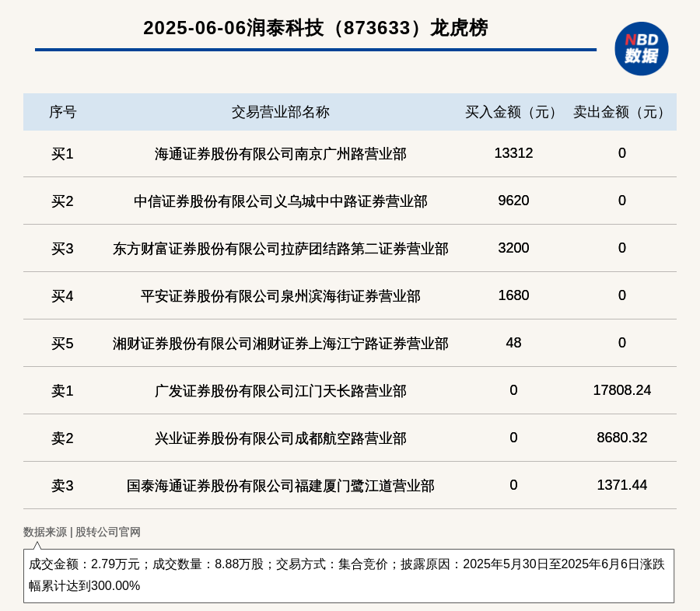Click the 幅累计达到300.00% note text
Screen dimensions: 700x611
coord(84,585)
